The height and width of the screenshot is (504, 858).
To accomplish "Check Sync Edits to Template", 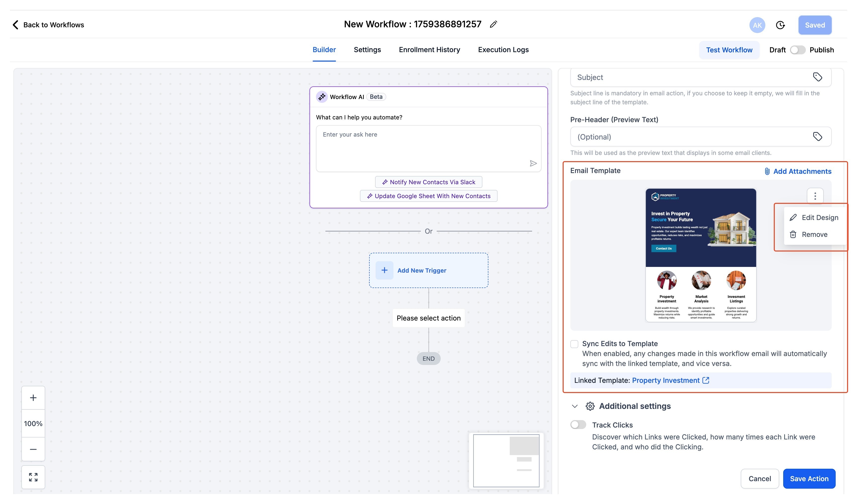I will [574, 344].
